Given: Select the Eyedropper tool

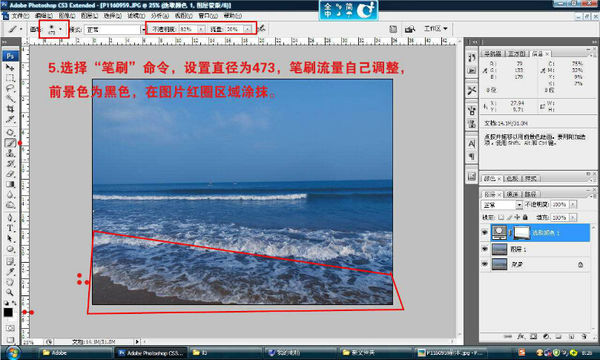Looking at the screenshot, I should (10, 272).
